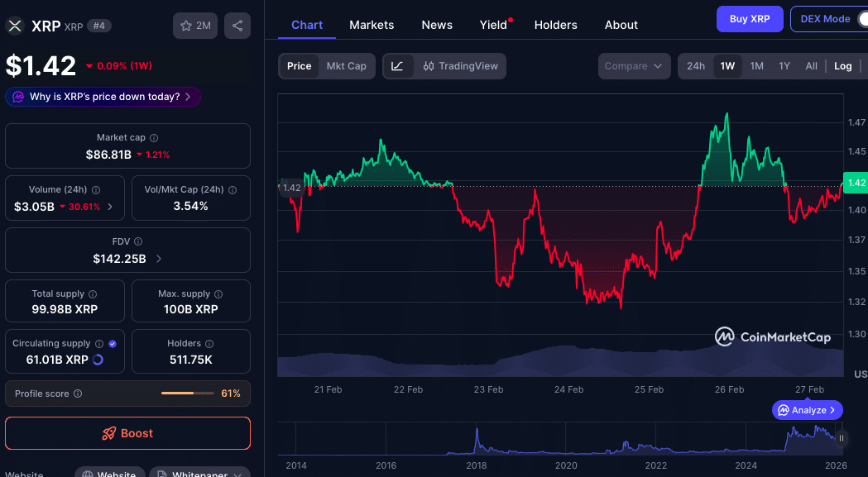Click the 3.54% Vol/Mkt Cap value
This screenshot has height=477, width=868.
(191, 207)
